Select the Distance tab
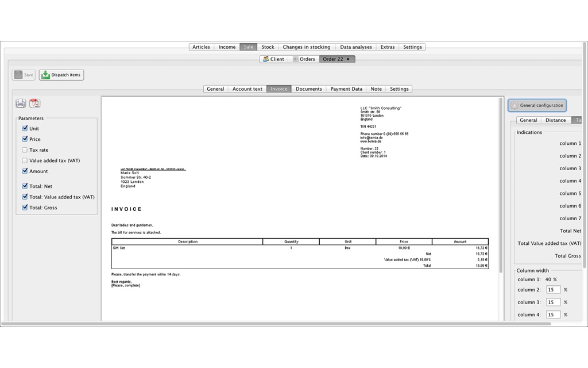 click(x=556, y=120)
